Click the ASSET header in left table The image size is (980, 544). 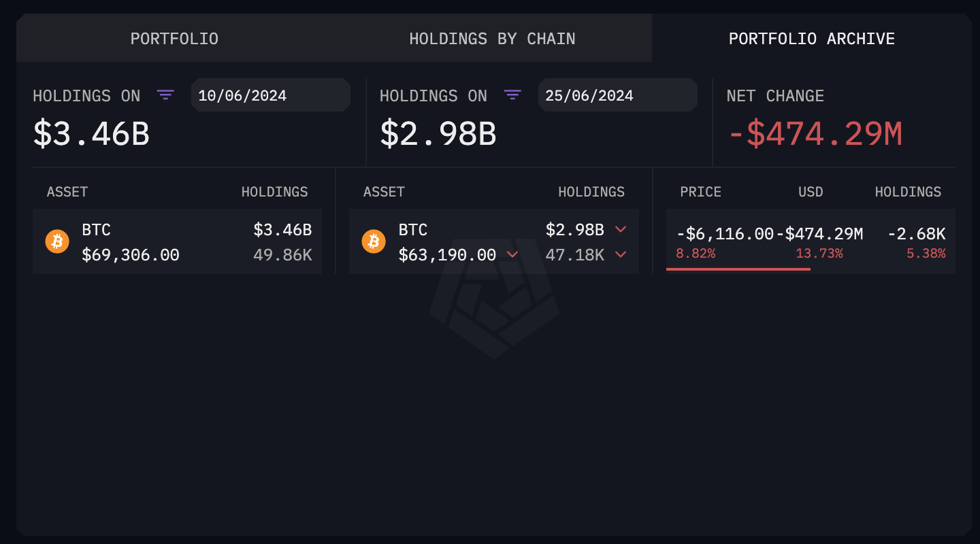[67, 192]
